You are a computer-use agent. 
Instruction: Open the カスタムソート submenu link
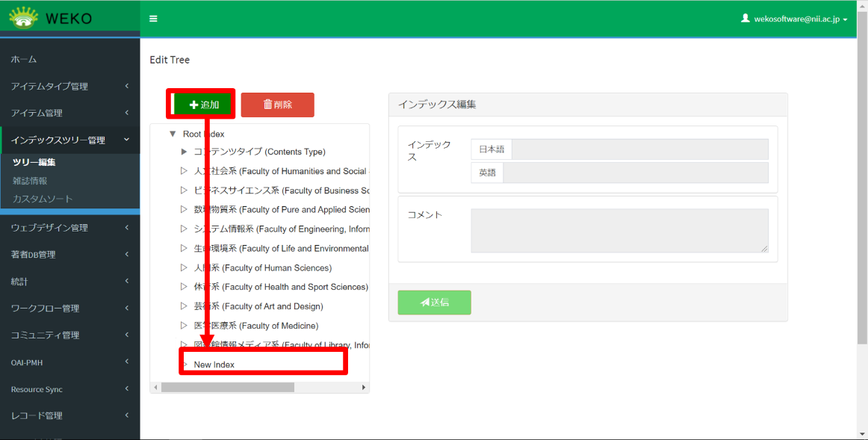point(43,199)
